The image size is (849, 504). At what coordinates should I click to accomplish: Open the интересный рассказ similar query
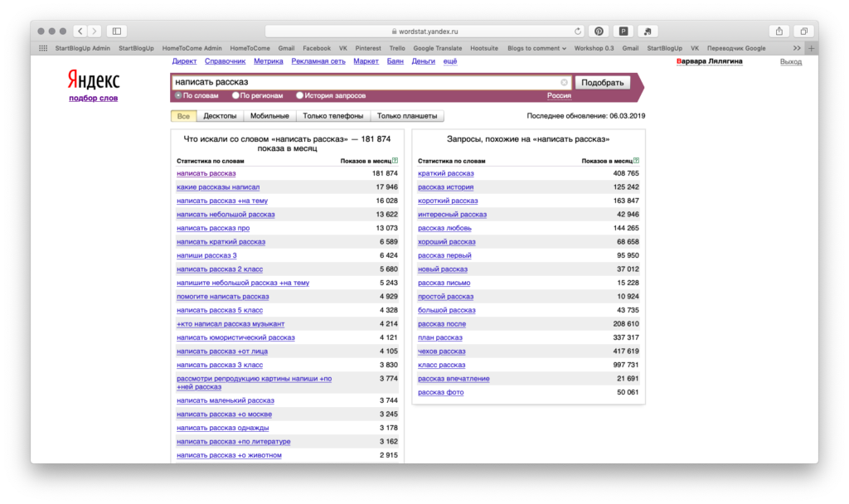452,215
